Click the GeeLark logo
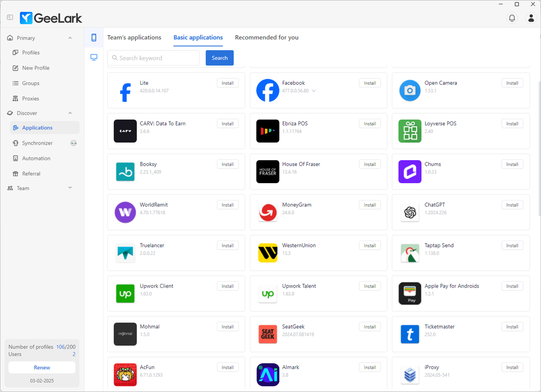This screenshot has height=392, width=541. (x=51, y=18)
